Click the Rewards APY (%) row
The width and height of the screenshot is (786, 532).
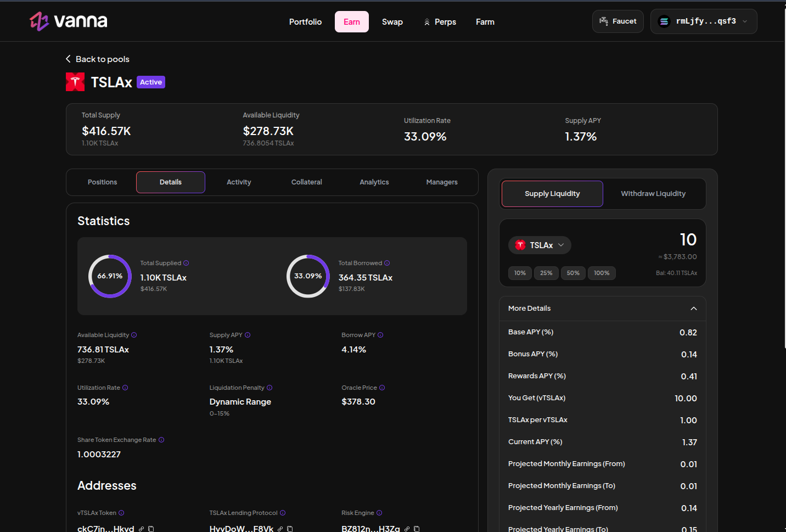pos(603,376)
